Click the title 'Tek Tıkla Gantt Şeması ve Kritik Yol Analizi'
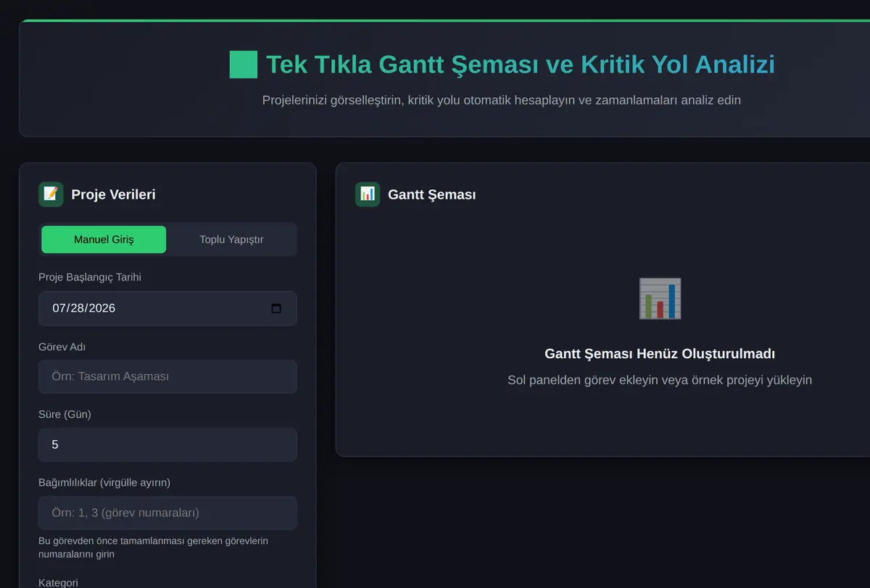870x588 pixels. point(521,65)
